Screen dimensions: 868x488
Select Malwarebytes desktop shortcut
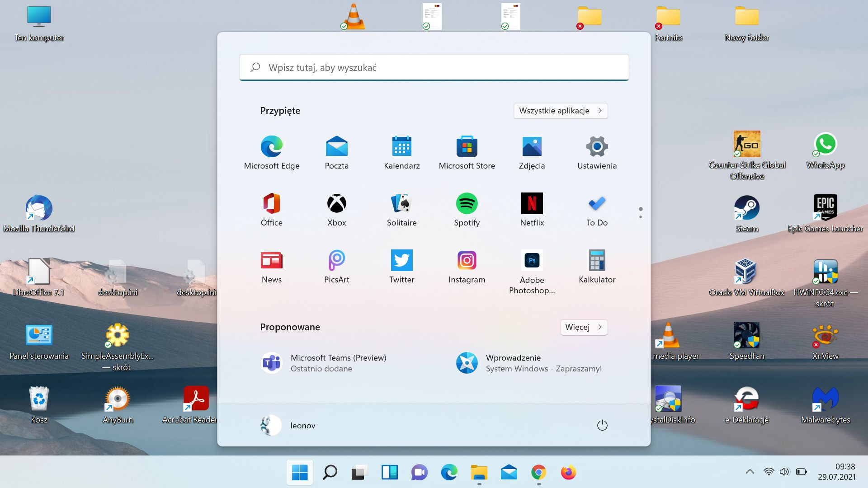pos(826,405)
